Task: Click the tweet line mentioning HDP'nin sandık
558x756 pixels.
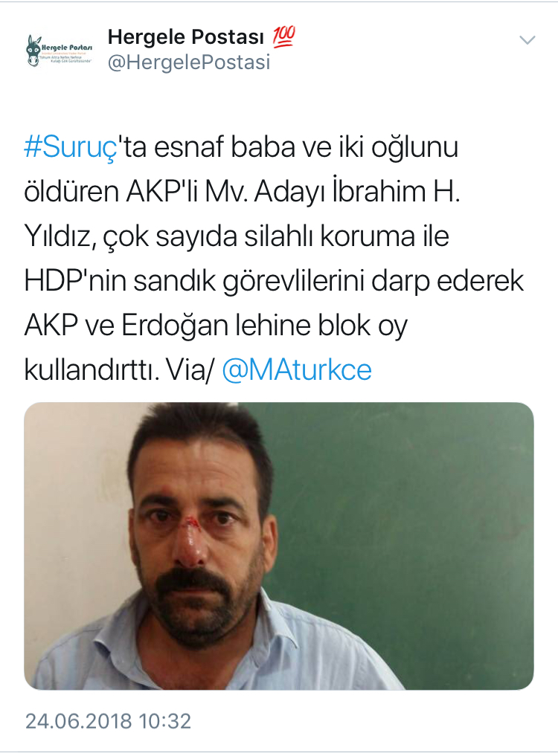Action: click(x=275, y=282)
